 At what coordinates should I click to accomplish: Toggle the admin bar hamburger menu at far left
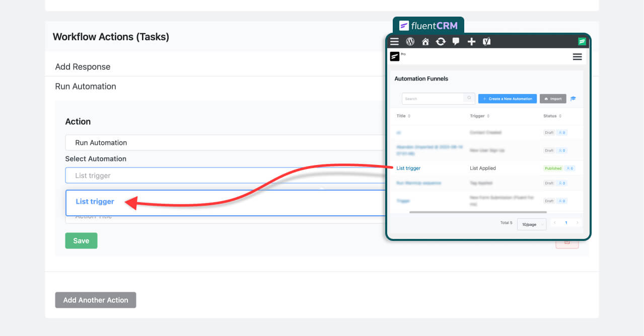pos(395,41)
